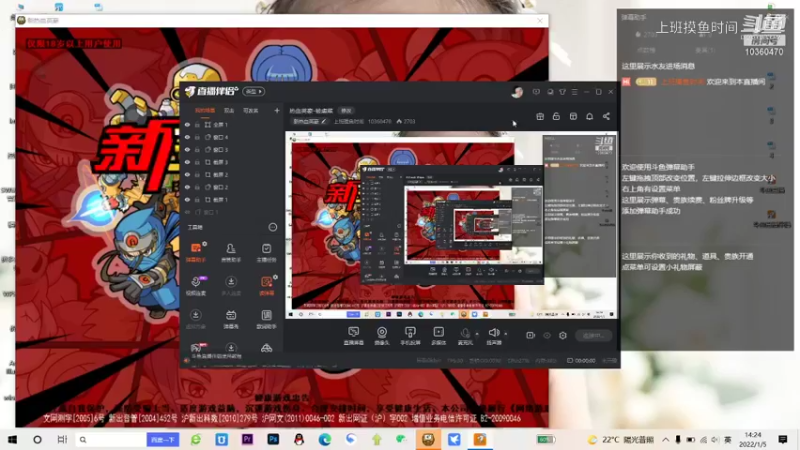Open the 弹幕秀 tool

coord(231,318)
